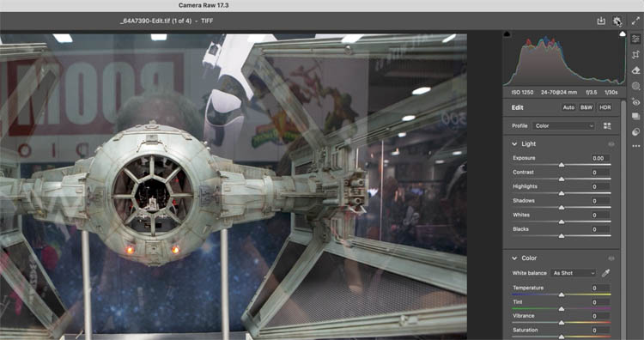Toggle highlight clipping warning in histogram
The width and height of the screenshot is (644, 340).
pos(623,34)
